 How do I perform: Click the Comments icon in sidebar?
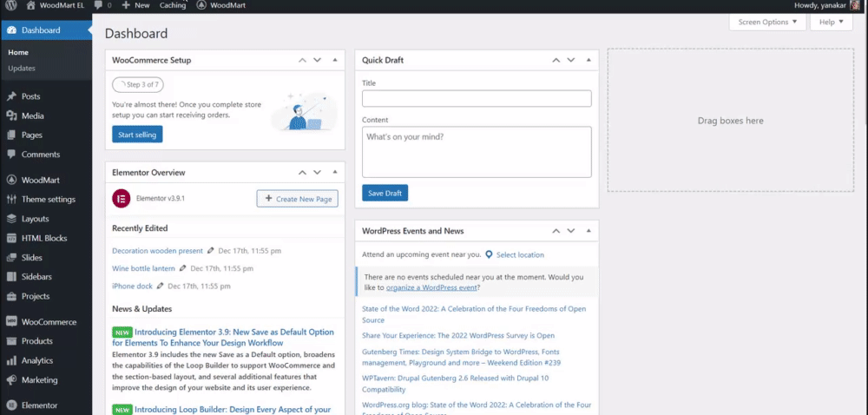point(11,155)
